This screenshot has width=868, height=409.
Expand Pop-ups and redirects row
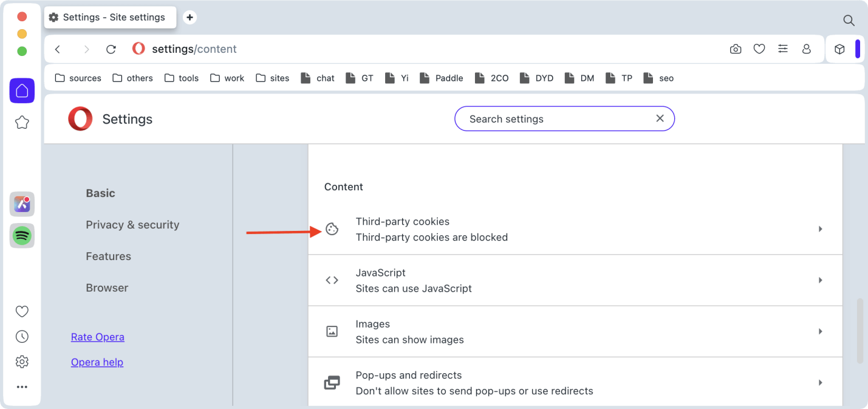(575, 383)
